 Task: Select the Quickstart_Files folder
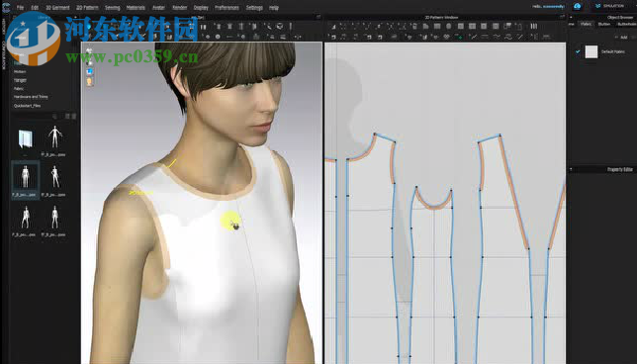[28, 106]
